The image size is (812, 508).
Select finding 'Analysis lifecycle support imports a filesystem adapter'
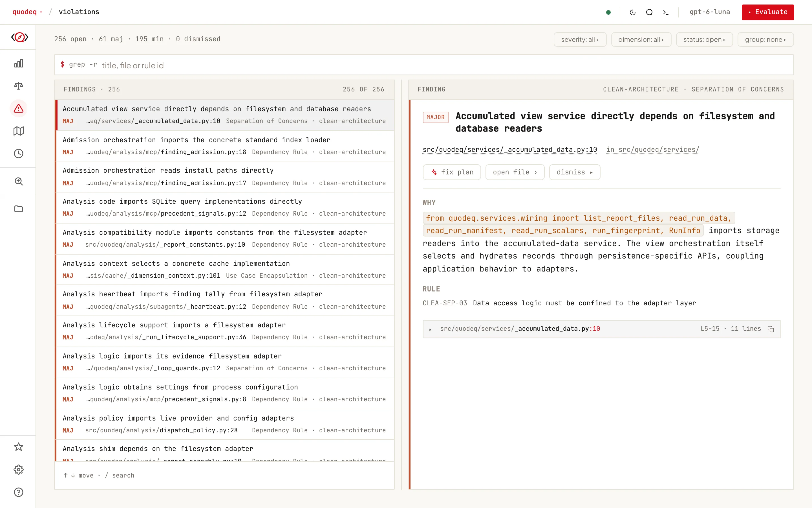pos(224,331)
